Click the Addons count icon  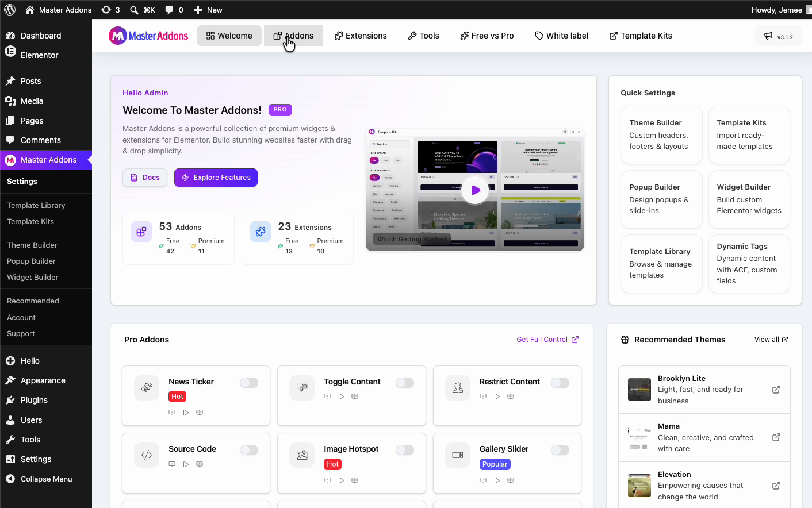coord(141,232)
